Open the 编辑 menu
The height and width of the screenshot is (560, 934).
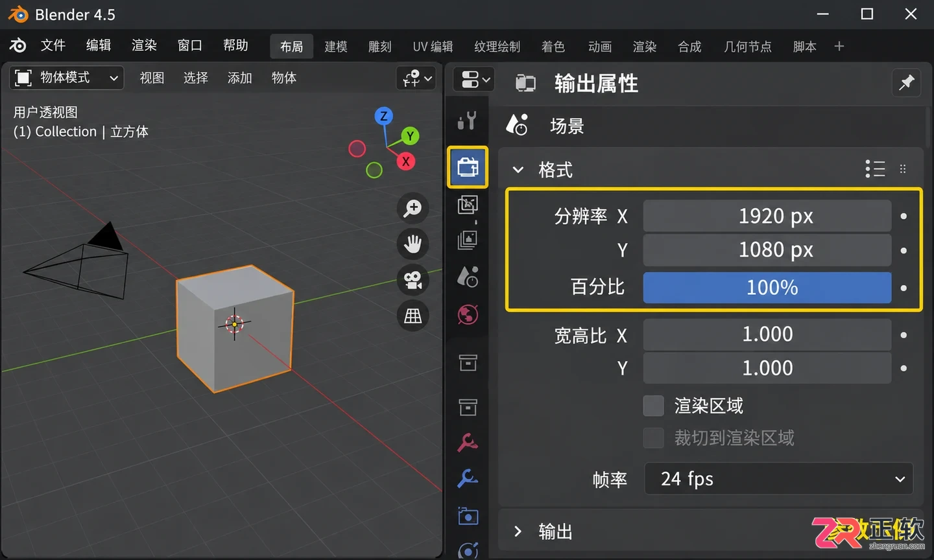[x=99, y=45]
